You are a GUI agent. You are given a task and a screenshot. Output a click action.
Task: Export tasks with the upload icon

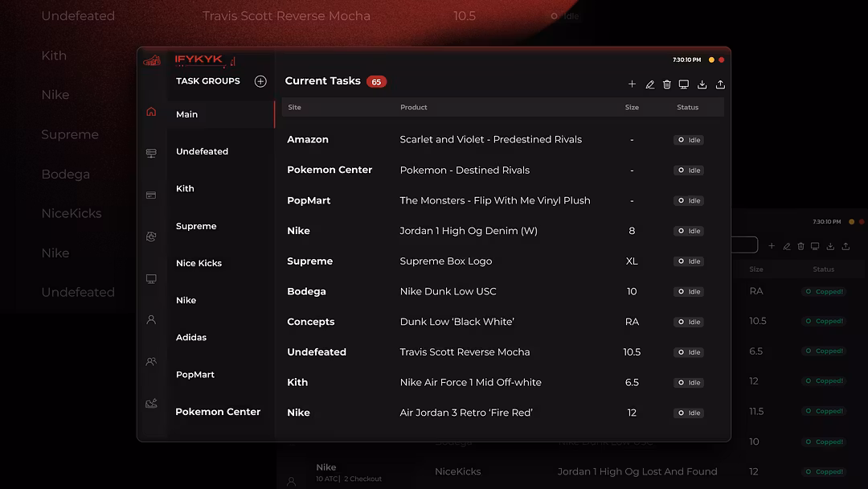click(x=720, y=84)
